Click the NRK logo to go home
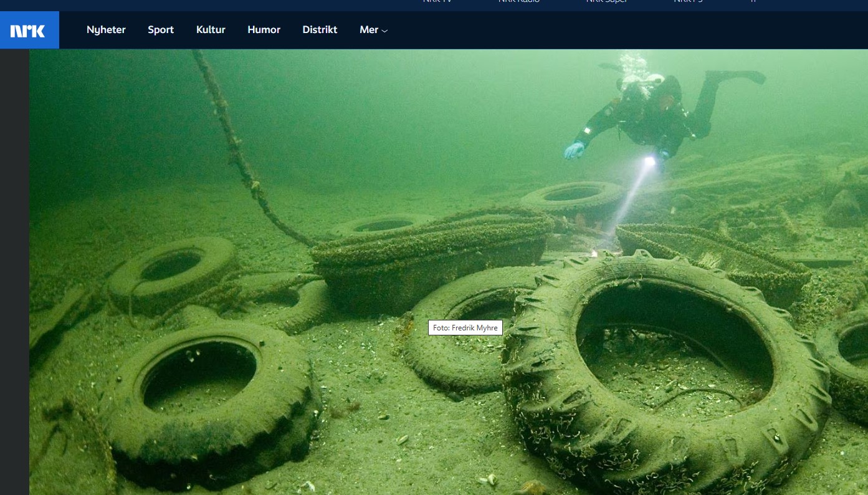 (x=29, y=30)
